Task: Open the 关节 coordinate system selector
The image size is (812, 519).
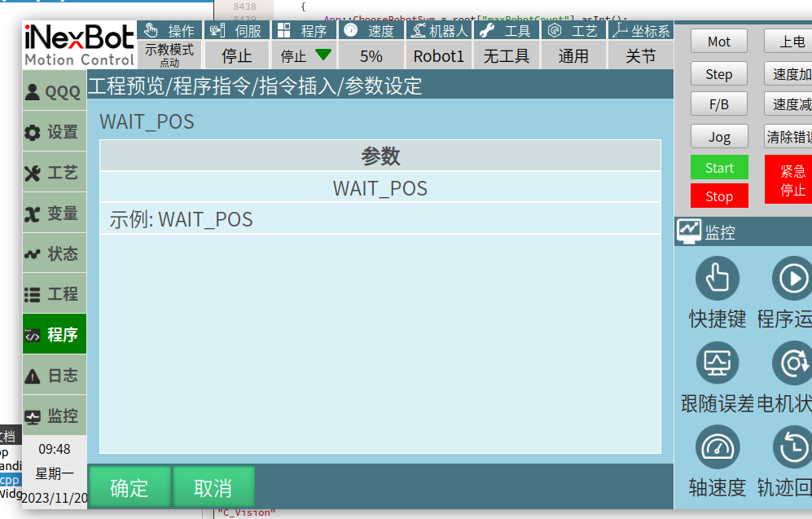Action: point(640,56)
